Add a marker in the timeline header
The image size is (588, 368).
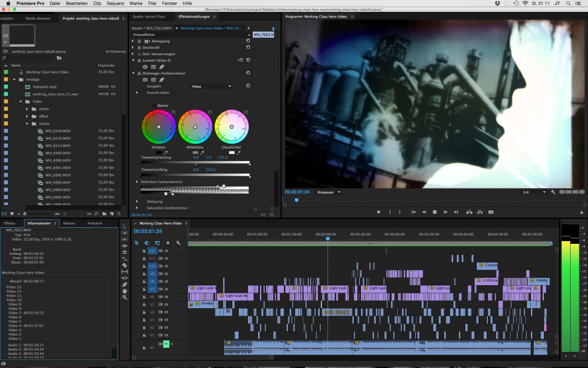click(168, 243)
